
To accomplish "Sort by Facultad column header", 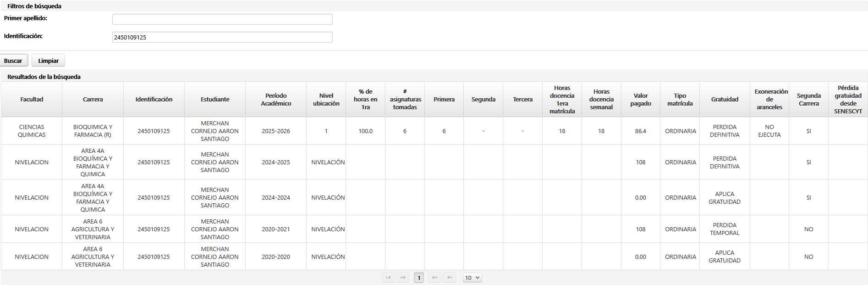I will (x=32, y=100).
